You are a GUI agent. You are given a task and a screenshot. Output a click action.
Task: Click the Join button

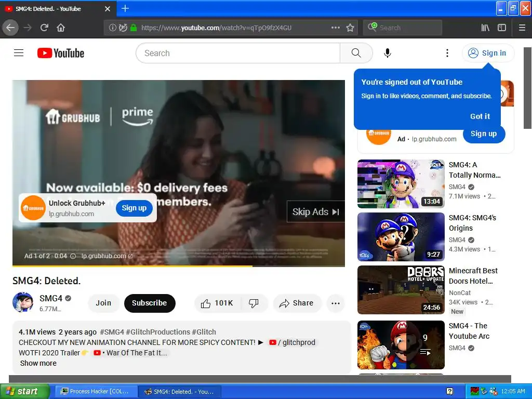click(103, 303)
